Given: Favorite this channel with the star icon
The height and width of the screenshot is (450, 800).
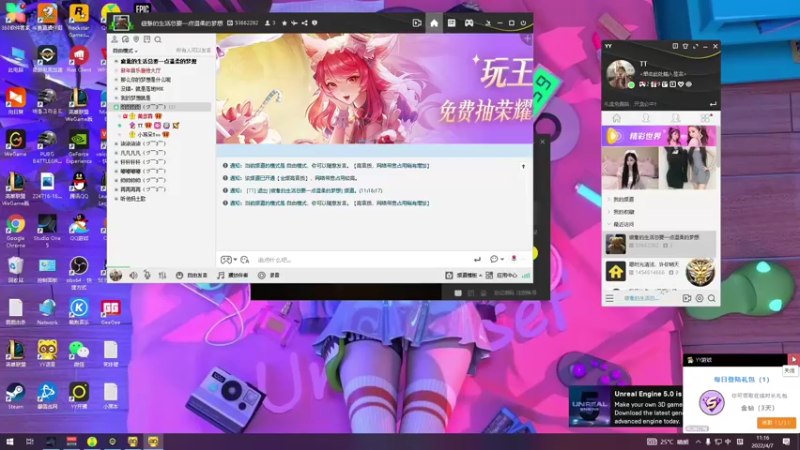Looking at the screenshot, I should click(285, 23).
